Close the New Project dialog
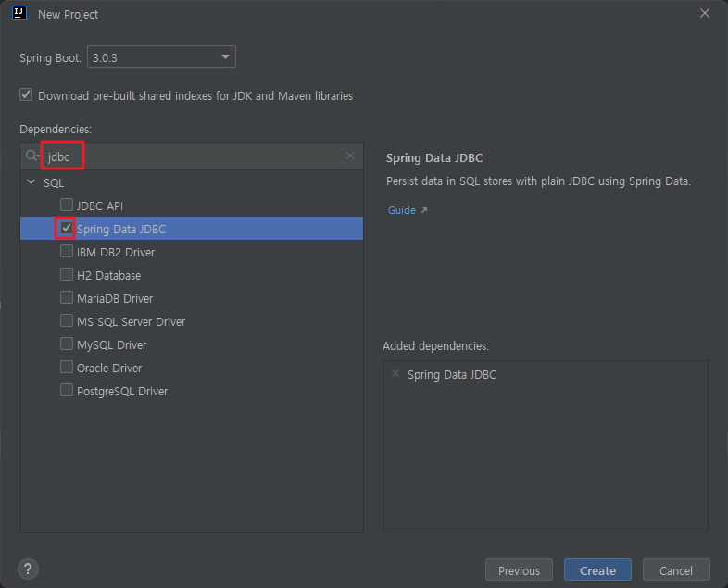This screenshot has width=728, height=588. click(704, 14)
